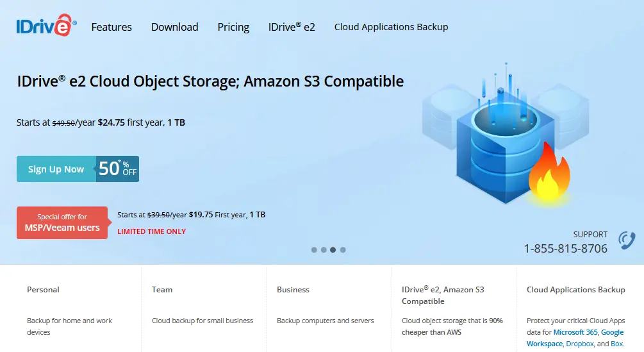The width and height of the screenshot is (644, 352).
Task: Click the MSP/Veeam users special offer button
Action: 62,222
